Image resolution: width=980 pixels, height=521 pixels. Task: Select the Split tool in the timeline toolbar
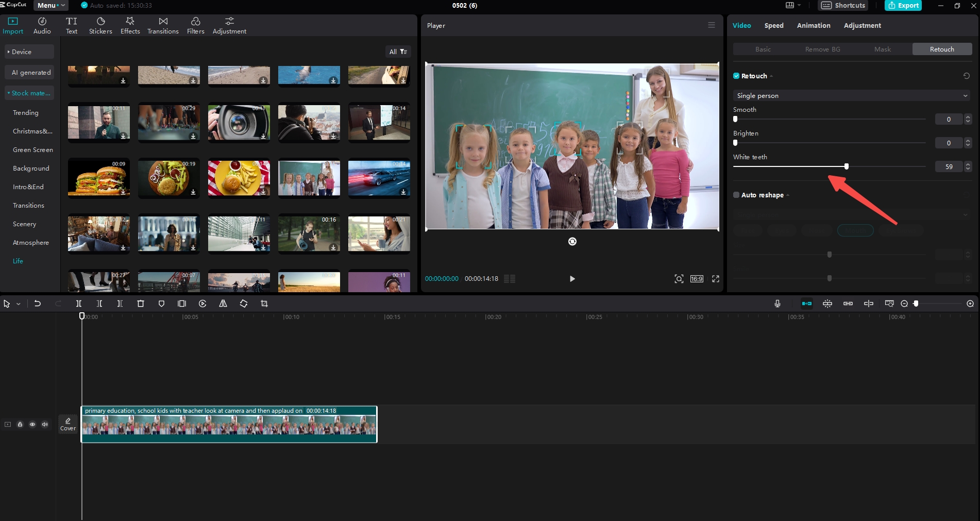(x=79, y=304)
